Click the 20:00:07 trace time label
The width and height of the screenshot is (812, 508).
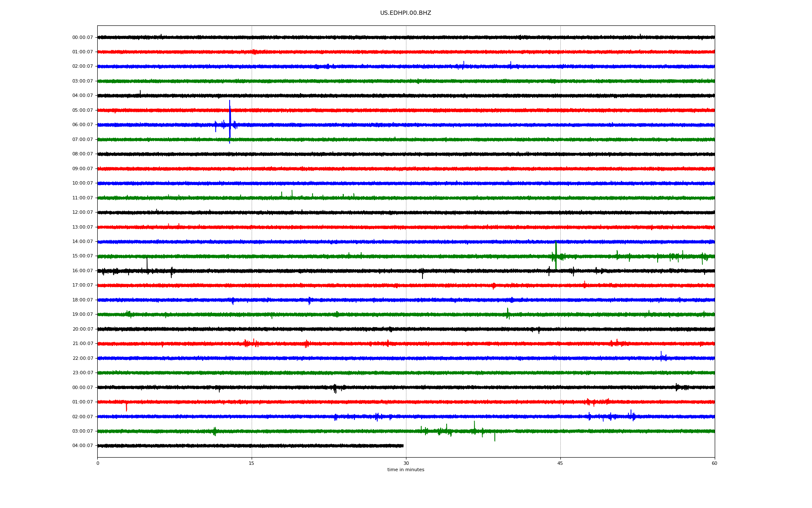[x=82, y=329]
